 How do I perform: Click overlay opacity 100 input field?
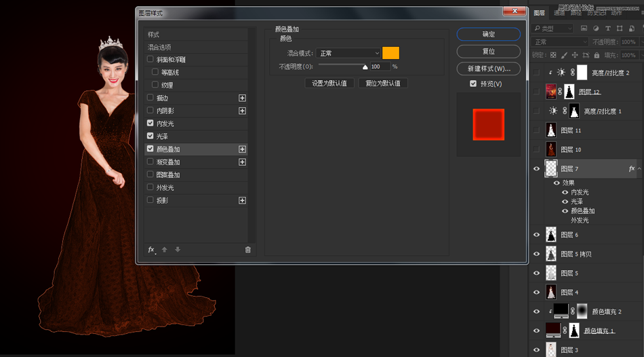[380, 67]
